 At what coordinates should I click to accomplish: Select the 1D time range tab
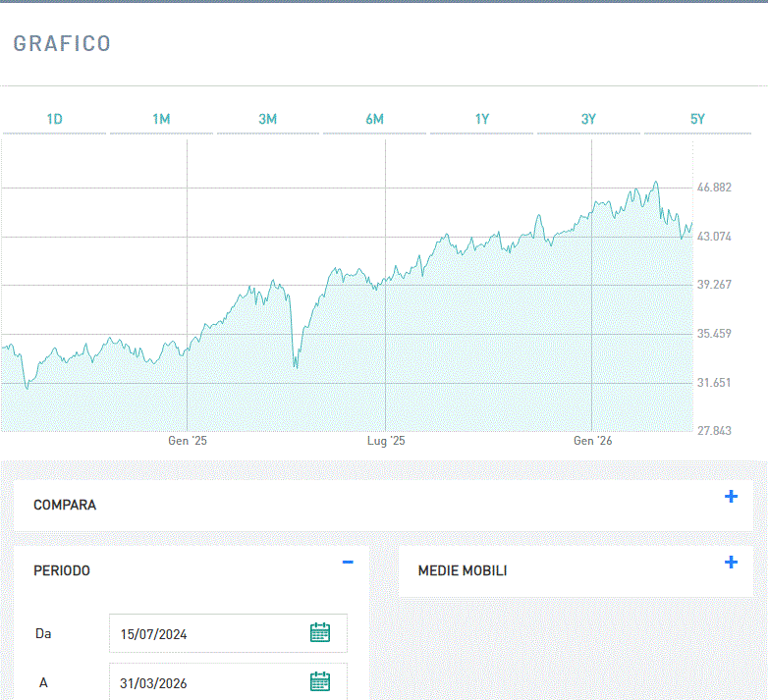(54, 119)
